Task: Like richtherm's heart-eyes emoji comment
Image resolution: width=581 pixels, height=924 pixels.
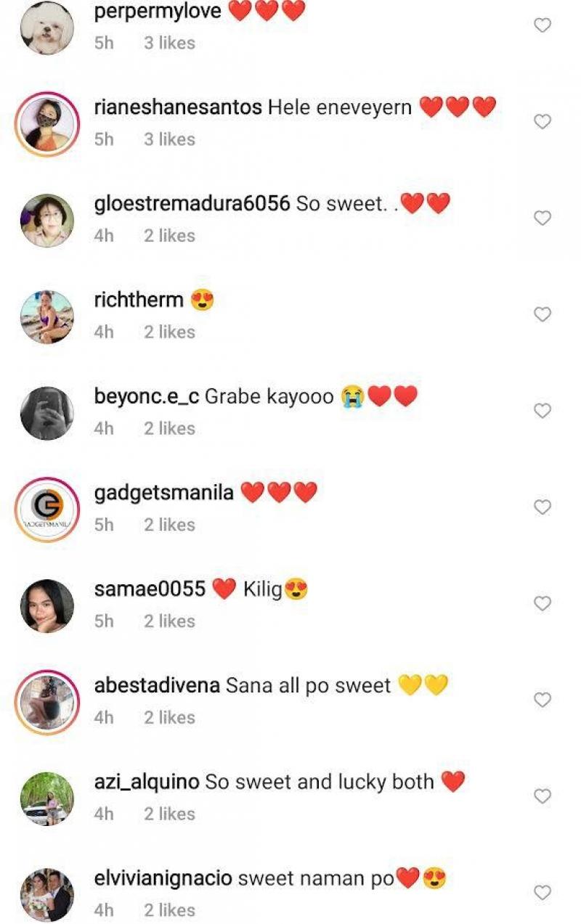Action: (x=543, y=314)
